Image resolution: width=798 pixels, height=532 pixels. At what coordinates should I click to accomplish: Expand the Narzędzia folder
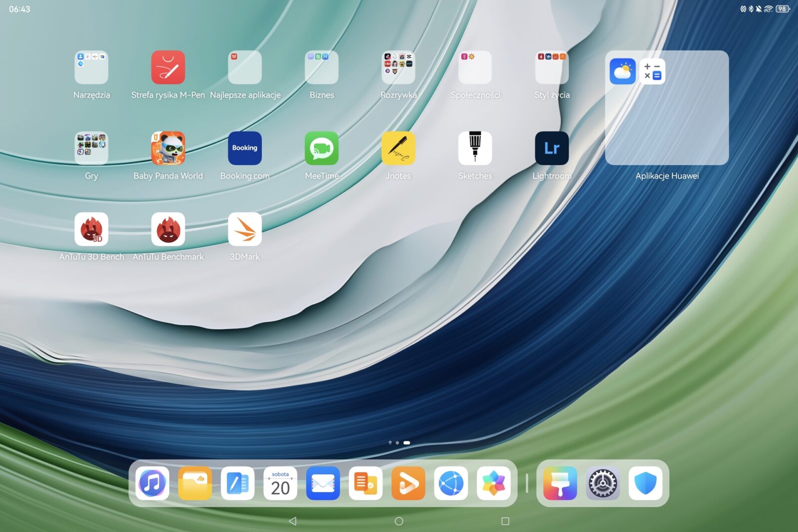pos(91,67)
